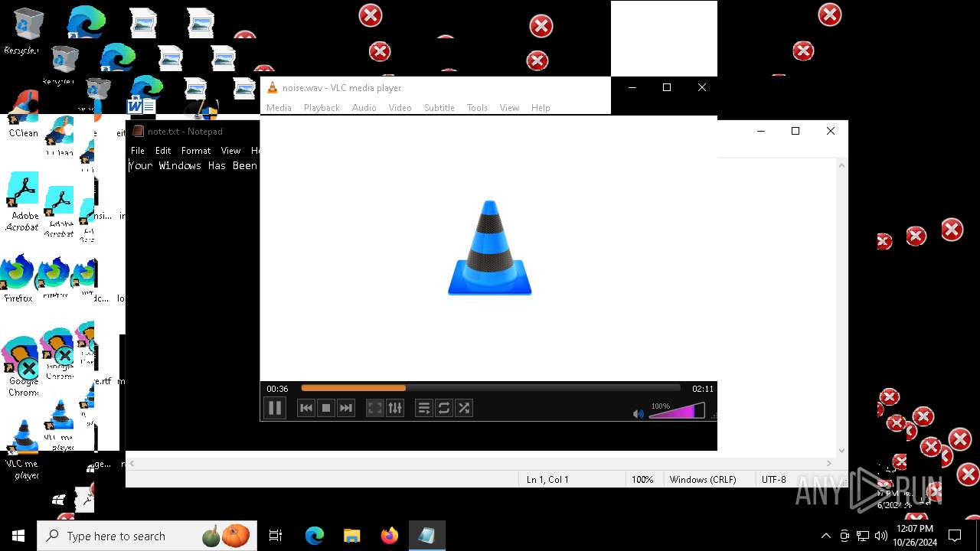
Task: Toggle loop mode in VLC
Action: click(444, 408)
